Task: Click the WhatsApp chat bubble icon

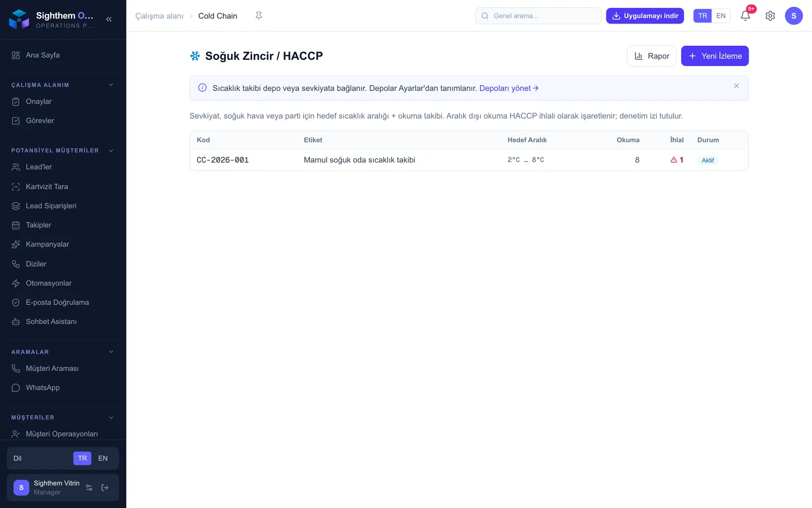Action: tap(16, 388)
